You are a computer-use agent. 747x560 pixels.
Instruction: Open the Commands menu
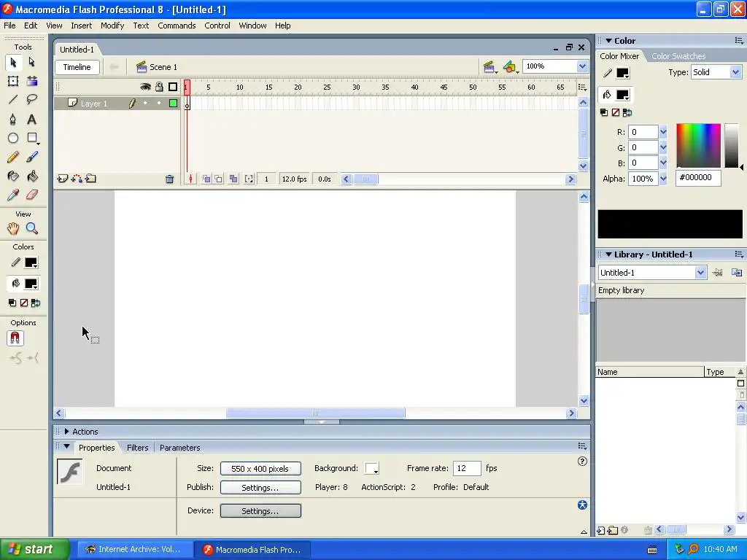(177, 26)
